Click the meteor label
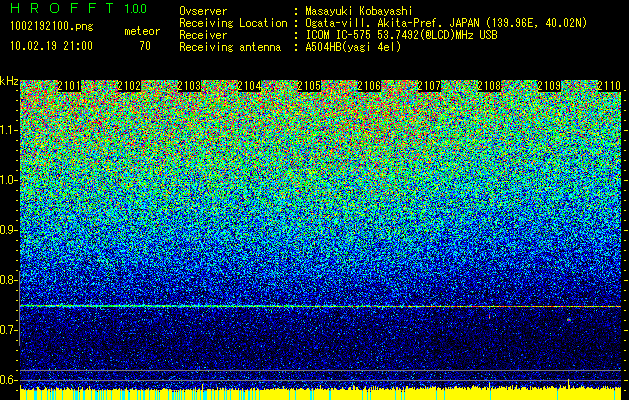 (x=142, y=31)
